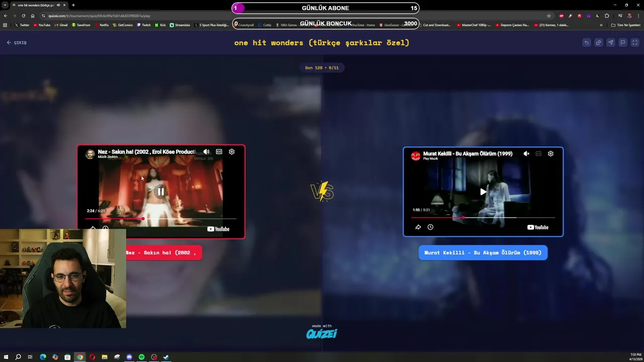Image resolution: width=644 pixels, height=362 pixels.
Task: Seek on the Murat Kekilli progress bar
Action: coord(483,217)
